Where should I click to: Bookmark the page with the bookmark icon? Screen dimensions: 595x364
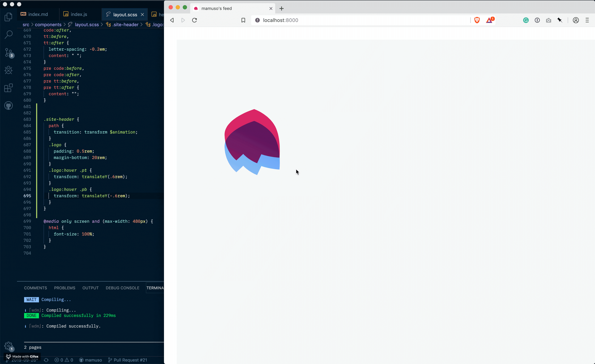click(x=243, y=20)
